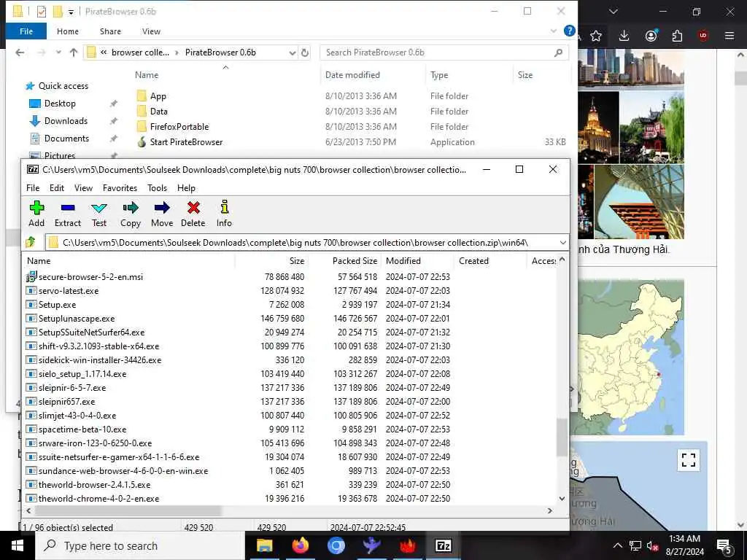This screenshot has width=747, height=560.
Task: Sort 7-Zip list by Packed Size
Action: [x=355, y=261]
